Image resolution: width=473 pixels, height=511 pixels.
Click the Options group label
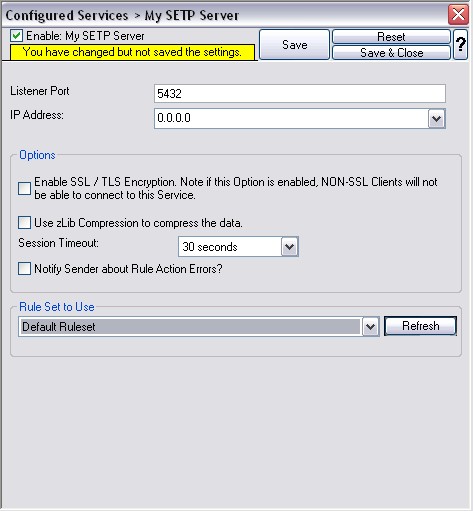coord(37,155)
